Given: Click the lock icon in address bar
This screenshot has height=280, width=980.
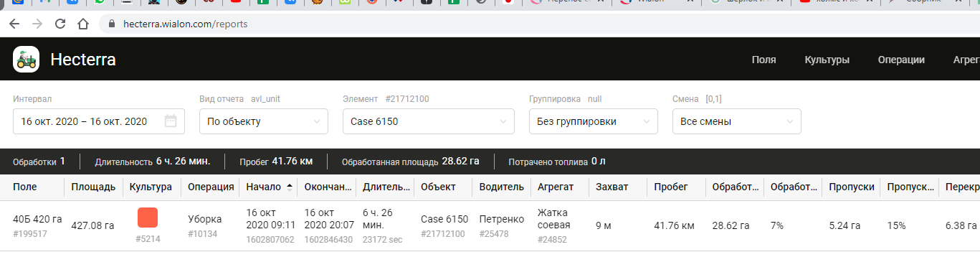Looking at the screenshot, I should pos(111,24).
